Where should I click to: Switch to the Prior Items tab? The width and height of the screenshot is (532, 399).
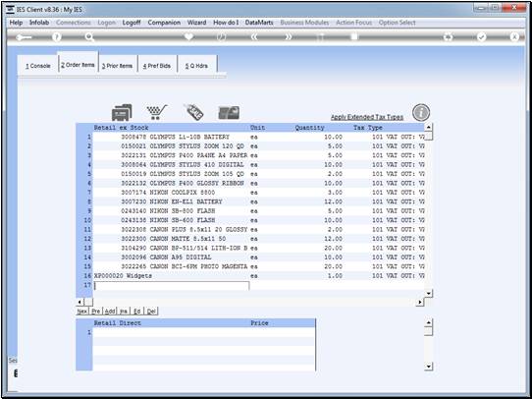tap(118, 66)
